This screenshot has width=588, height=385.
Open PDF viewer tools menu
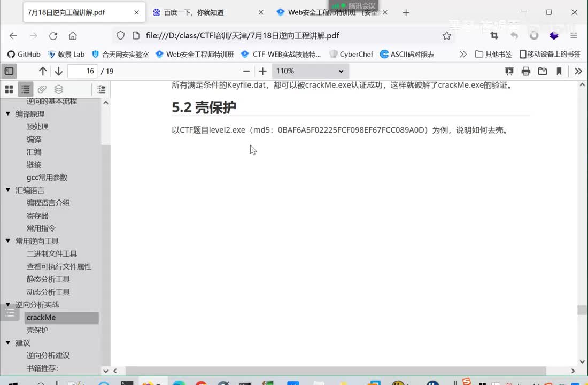point(578,71)
